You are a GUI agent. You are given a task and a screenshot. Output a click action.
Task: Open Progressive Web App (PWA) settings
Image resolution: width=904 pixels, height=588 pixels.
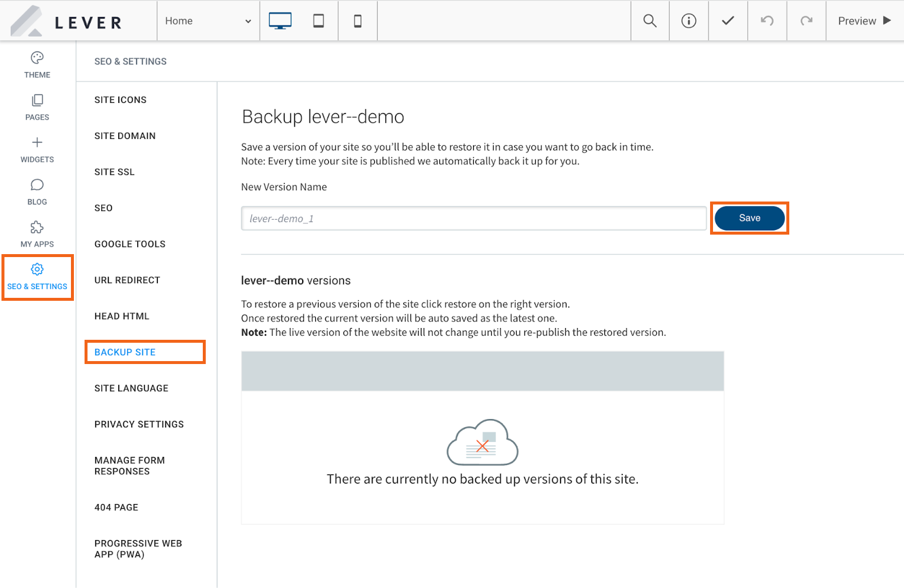[x=138, y=549]
